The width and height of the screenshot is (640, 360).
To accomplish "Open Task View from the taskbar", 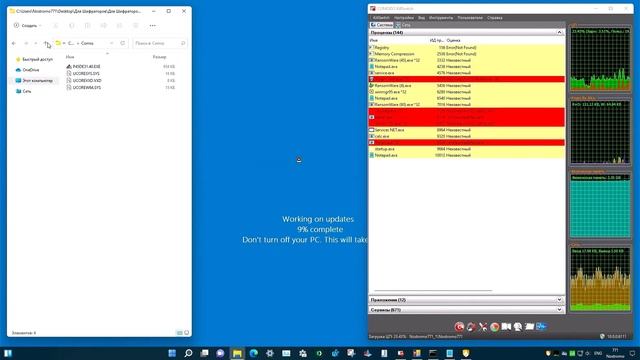I will [204, 353].
